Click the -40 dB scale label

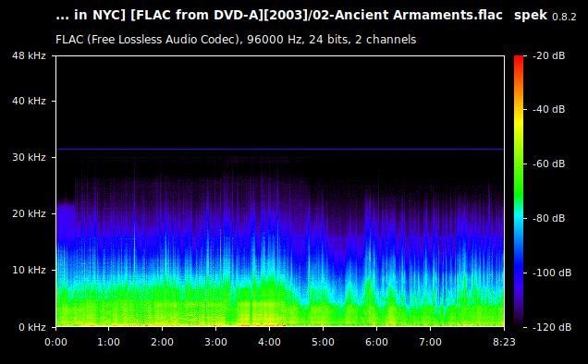pos(548,109)
